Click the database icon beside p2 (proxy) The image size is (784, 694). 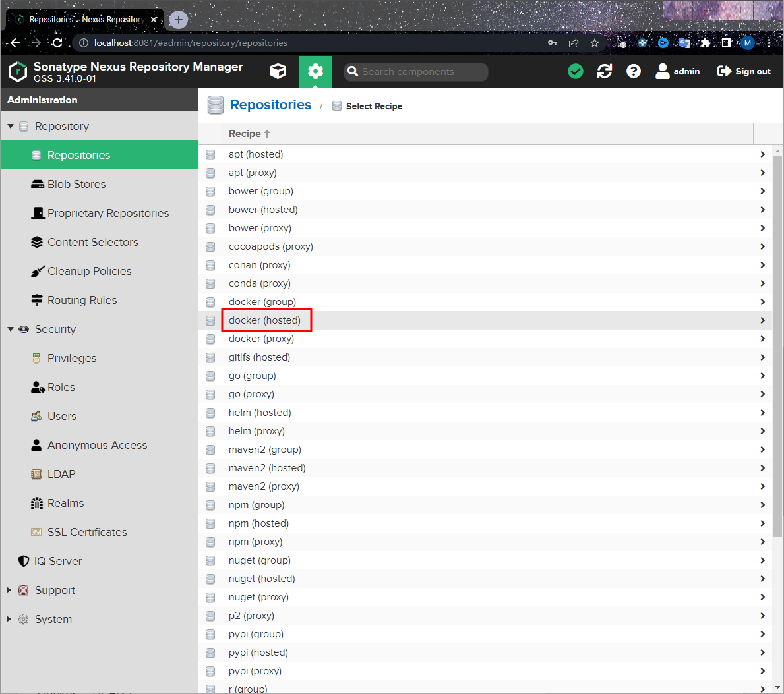(210, 616)
